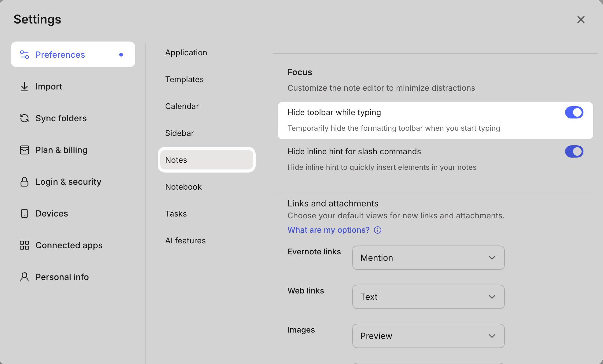Open the Templates preferences section
The height and width of the screenshot is (364, 603).
coord(184,79)
